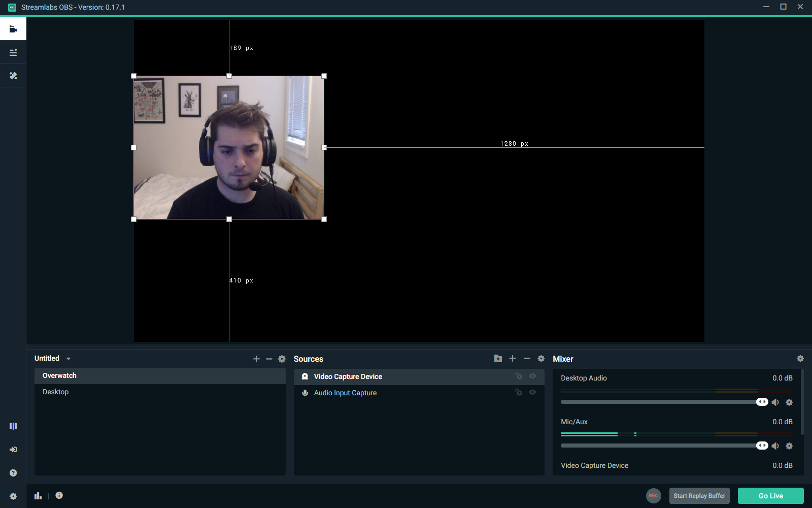Remove the selected source with minus icon

527,359
